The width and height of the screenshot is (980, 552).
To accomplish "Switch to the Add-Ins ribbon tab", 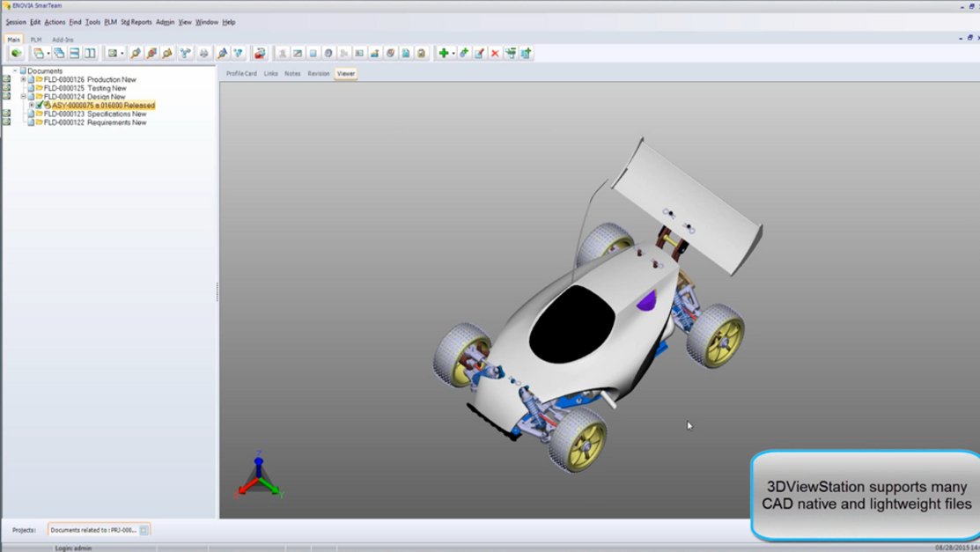I will pos(63,40).
